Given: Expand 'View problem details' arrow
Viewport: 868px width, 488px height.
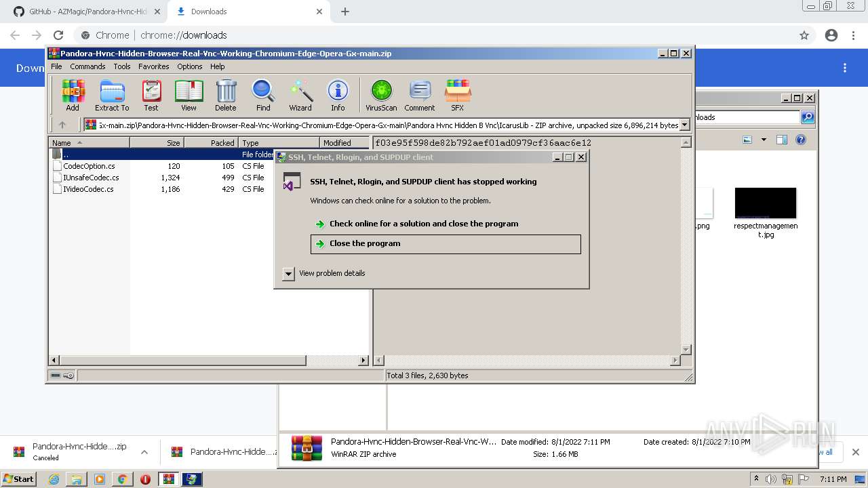Looking at the screenshot, I should [288, 274].
